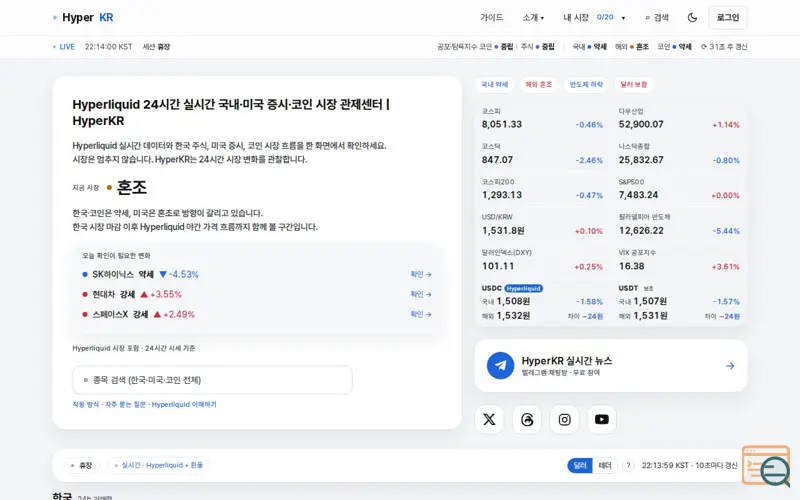Screen dimensions: 800x500
Task: Click the USD/KRW 1,531.8원 cell
Action: [x=542, y=225]
